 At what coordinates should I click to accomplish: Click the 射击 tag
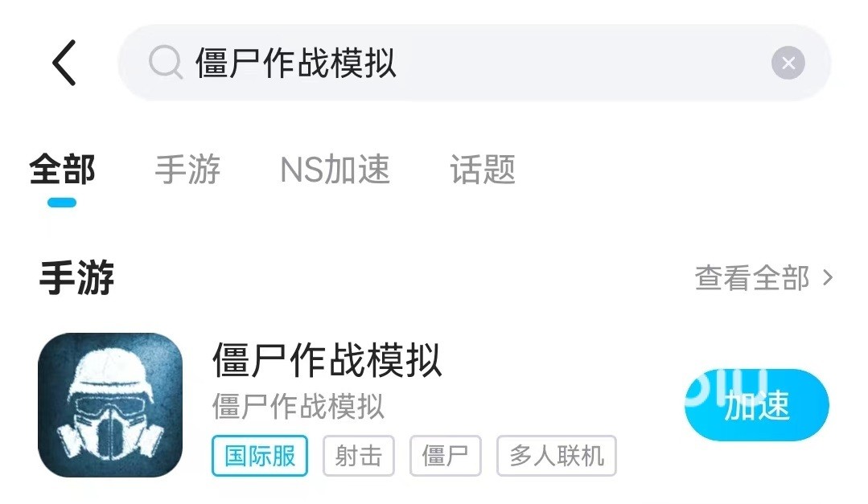pyautogui.click(x=359, y=456)
